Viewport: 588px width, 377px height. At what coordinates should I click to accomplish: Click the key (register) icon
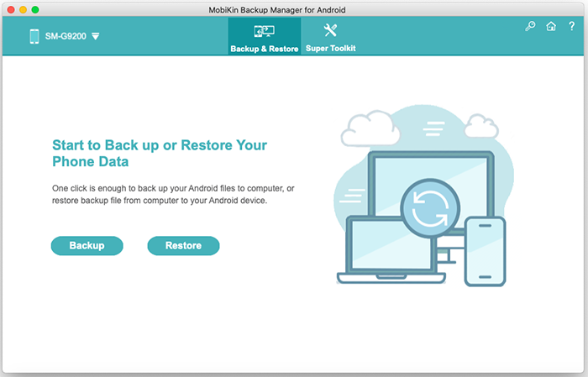pos(530,26)
